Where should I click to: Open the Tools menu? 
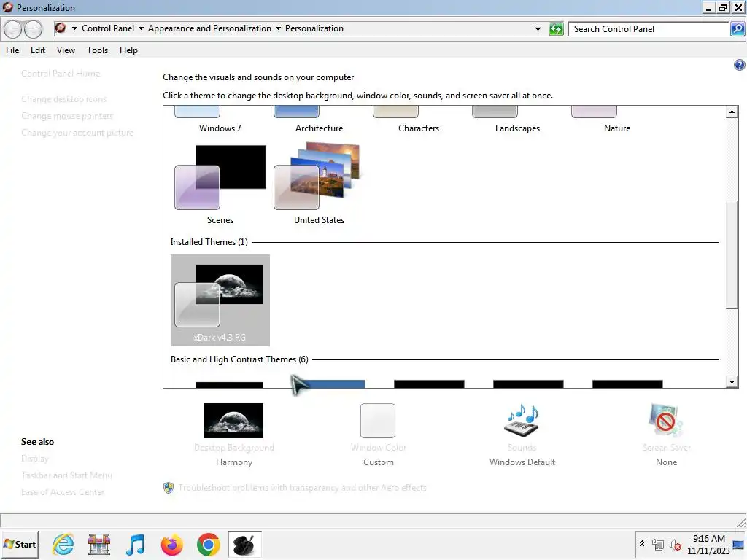tap(97, 50)
